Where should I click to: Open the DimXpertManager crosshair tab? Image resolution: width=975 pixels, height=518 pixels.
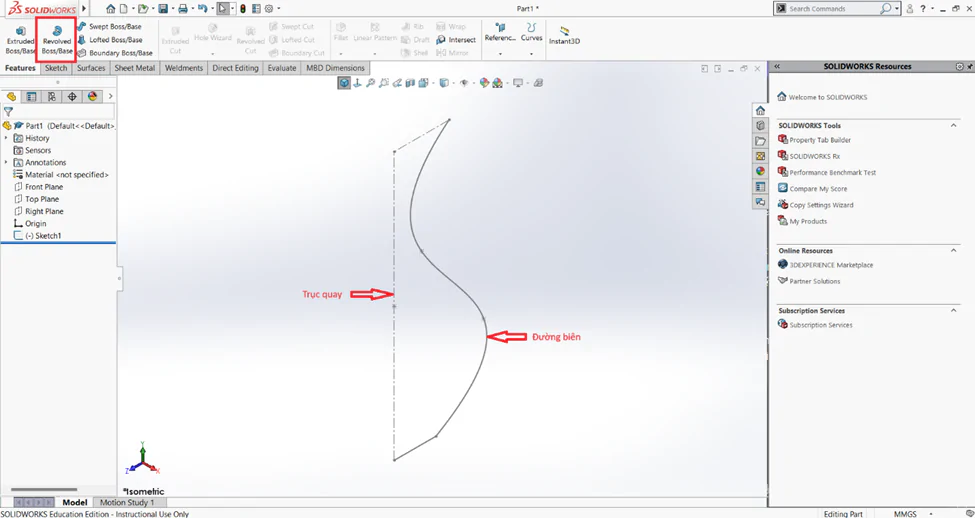tap(72, 96)
